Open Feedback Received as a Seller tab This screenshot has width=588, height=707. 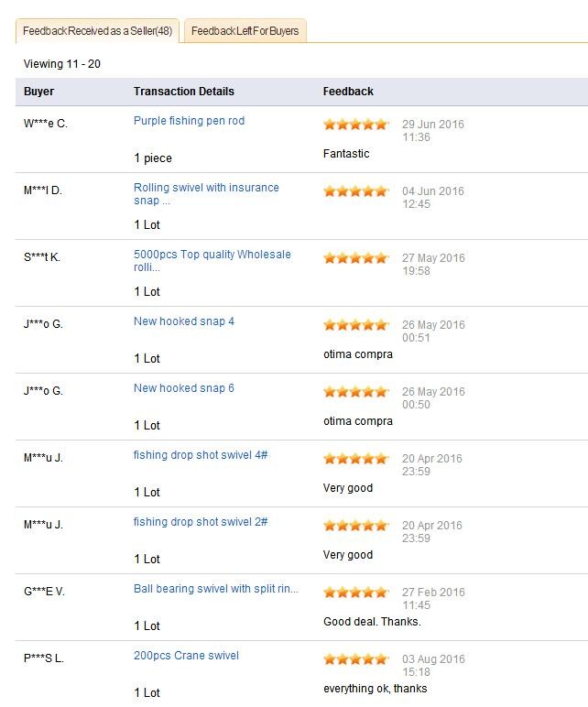coord(98,31)
